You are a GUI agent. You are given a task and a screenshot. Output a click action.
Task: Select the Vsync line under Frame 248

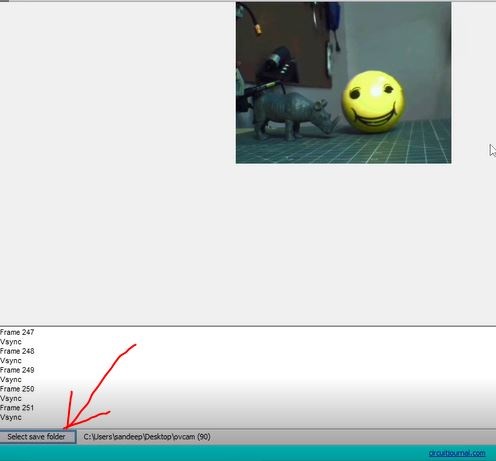point(11,361)
